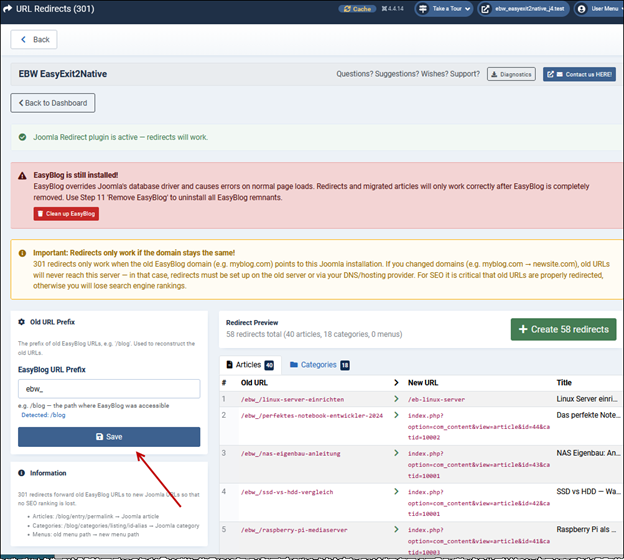Click the Clean up EasyBlog button

pos(66,214)
